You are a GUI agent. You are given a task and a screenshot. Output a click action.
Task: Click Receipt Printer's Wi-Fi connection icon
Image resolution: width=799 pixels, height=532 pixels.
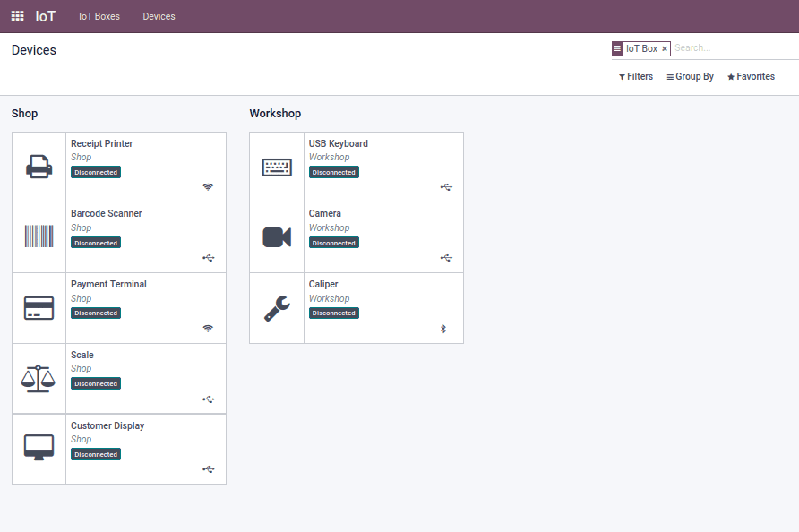point(208,187)
